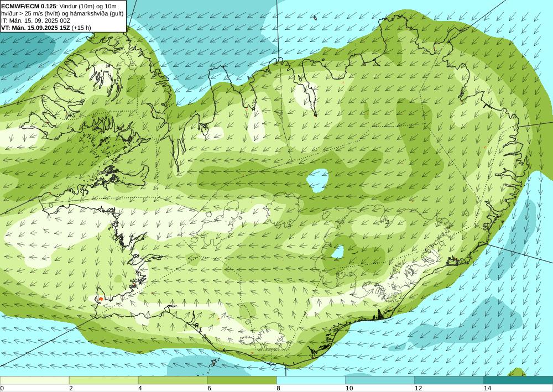Click the ECMWF/ECM 0.125 title text
The width and height of the screenshot is (553, 392).
tap(28, 6)
